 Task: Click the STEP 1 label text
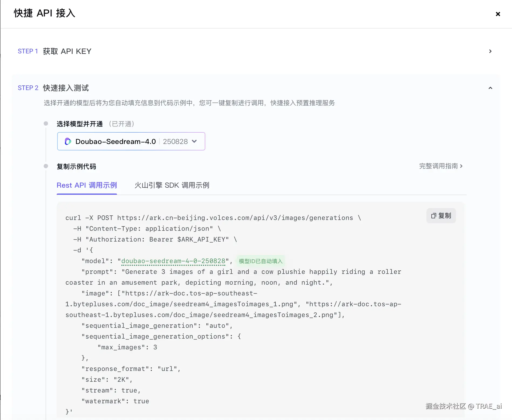(28, 51)
